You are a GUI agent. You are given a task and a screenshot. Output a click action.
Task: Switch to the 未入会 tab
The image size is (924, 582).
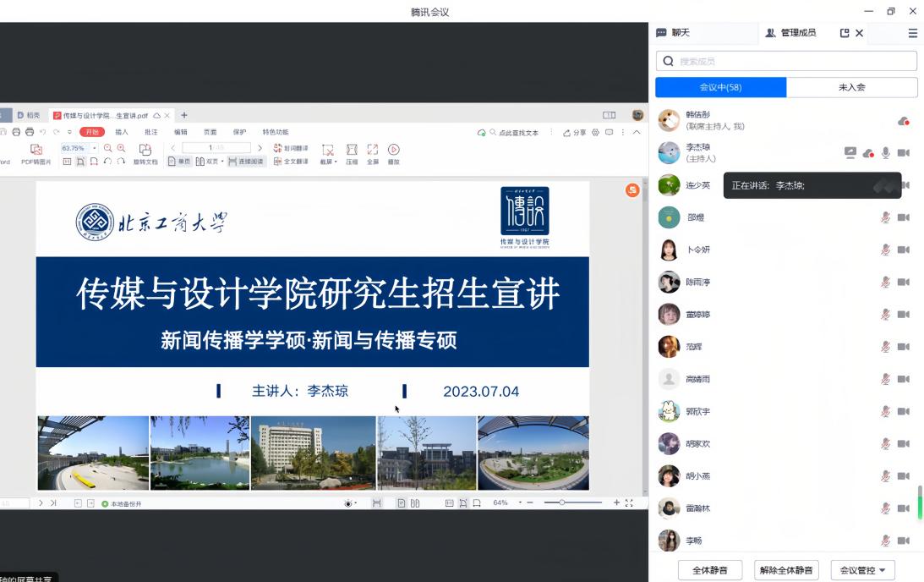851,87
